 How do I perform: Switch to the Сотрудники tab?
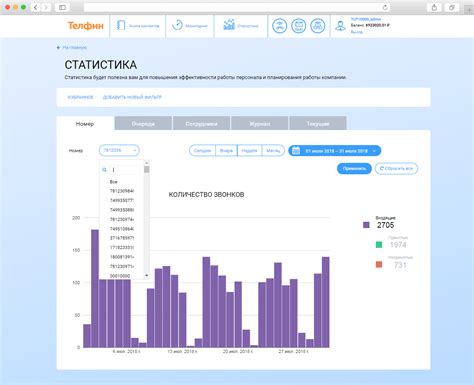[201, 124]
